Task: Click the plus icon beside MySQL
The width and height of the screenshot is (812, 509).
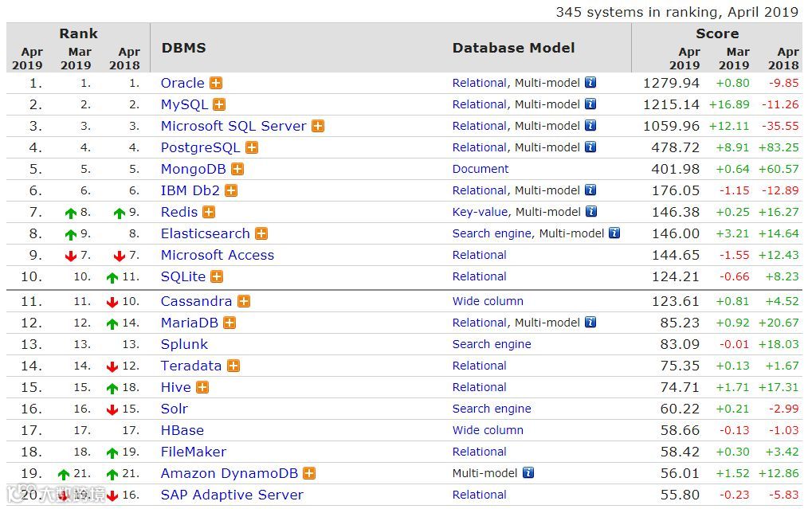Action: pos(219,104)
